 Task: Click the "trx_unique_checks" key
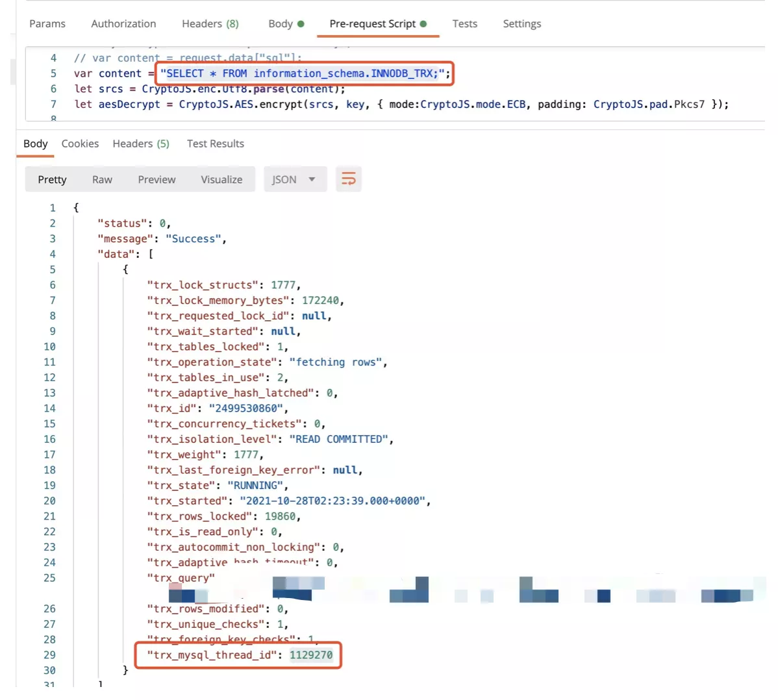click(206, 624)
